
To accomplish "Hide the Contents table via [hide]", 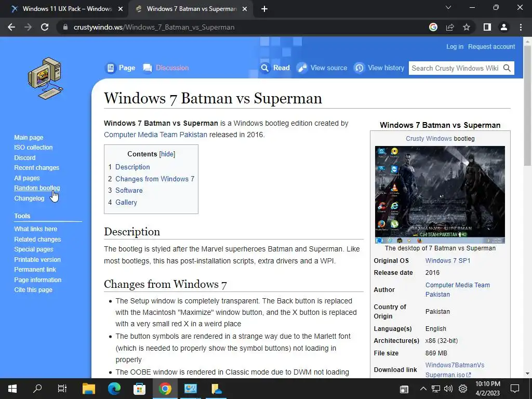I will coord(167,154).
